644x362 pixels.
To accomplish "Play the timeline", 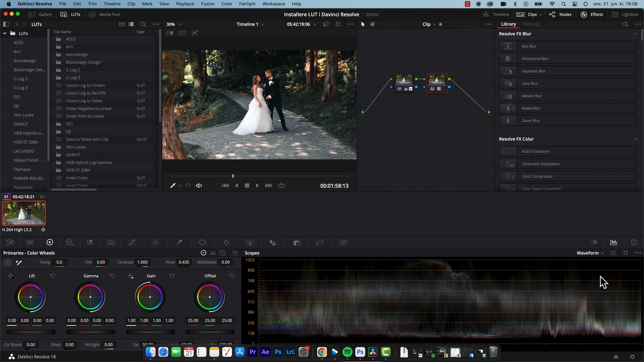I will pos(257,185).
